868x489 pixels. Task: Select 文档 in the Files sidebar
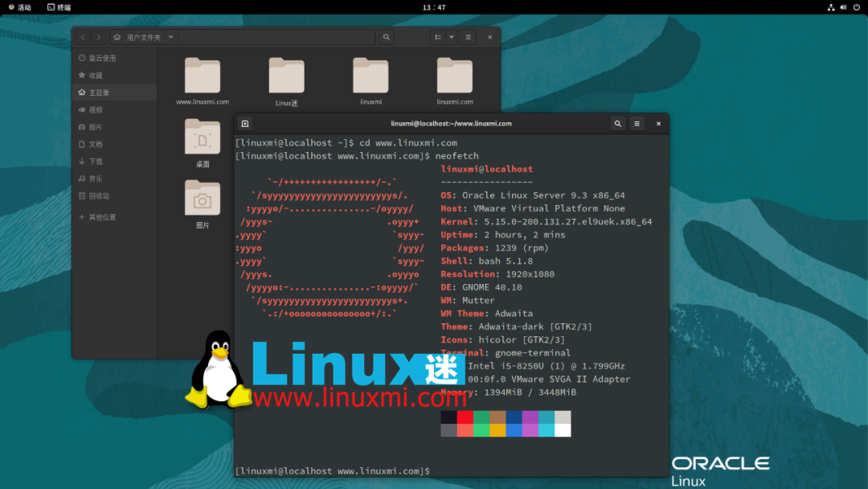click(x=115, y=144)
